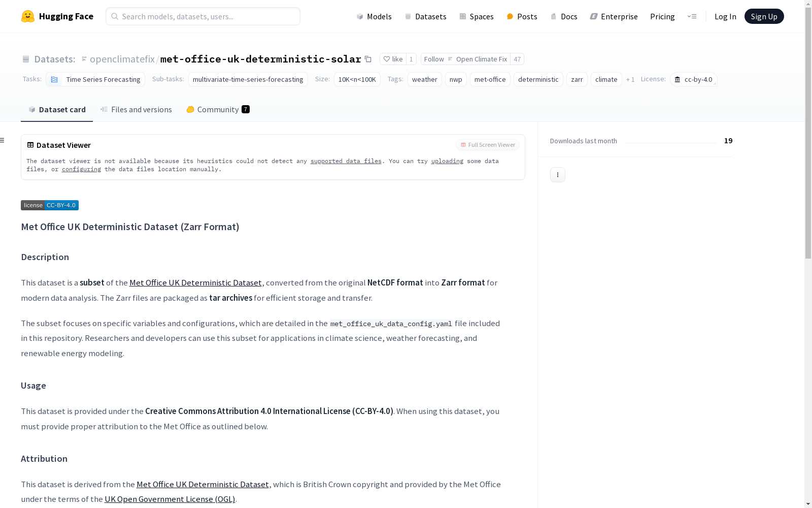Click the Hugging Face logo icon
The height and width of the screenshot is (508, 812).
pyautogui.click(x=28, y=16)
